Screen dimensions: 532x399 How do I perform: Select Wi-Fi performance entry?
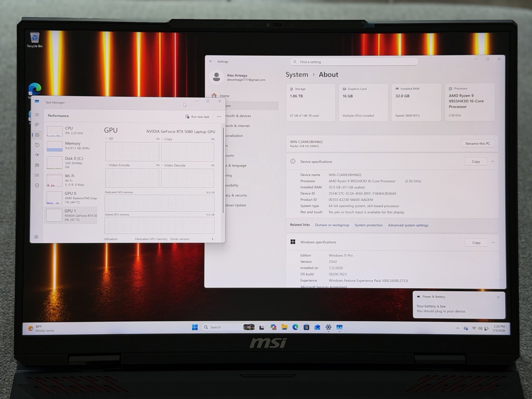pyautogui.click(x=71, y=180)
